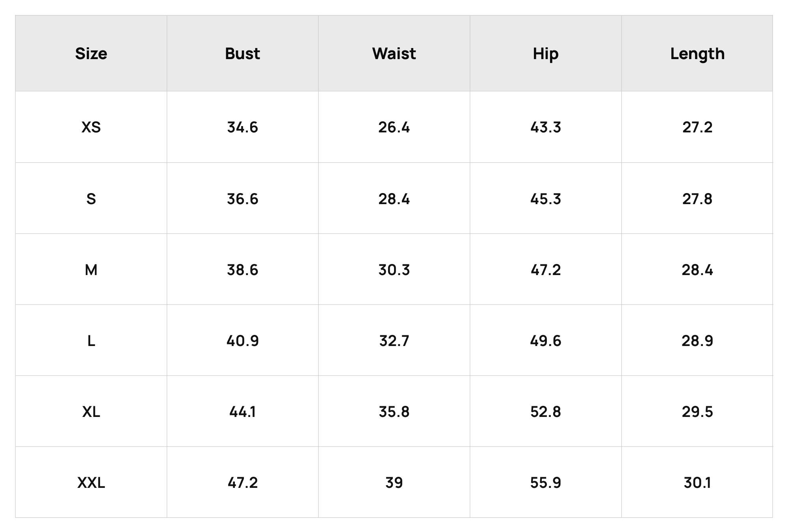Click the XXL length value 30.1
The width and height of the screenshot is (788, 532).
point(697,483)
